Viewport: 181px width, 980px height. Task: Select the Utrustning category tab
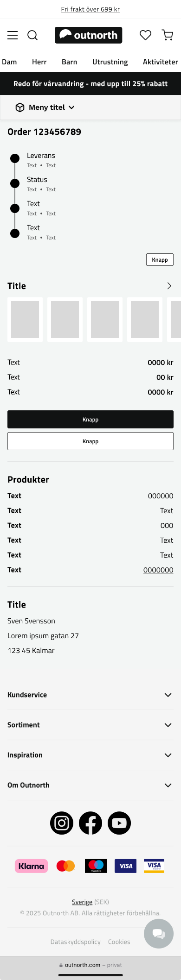click(x=110, y=62)
